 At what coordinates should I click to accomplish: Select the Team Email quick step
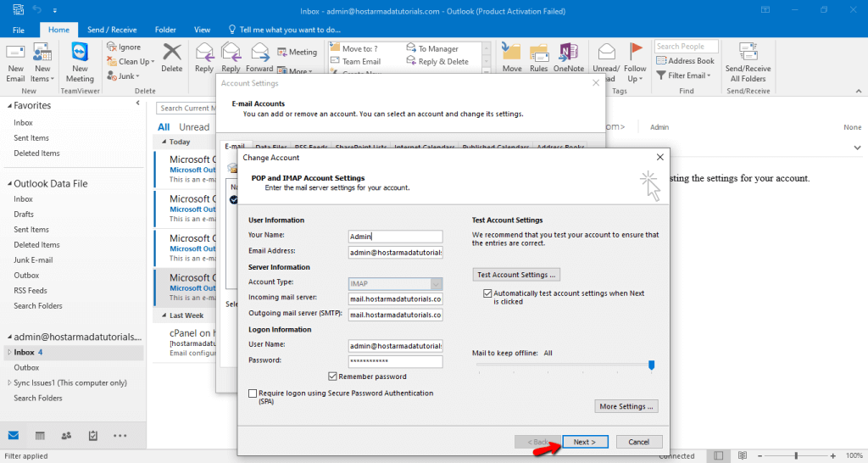[356, 61]
